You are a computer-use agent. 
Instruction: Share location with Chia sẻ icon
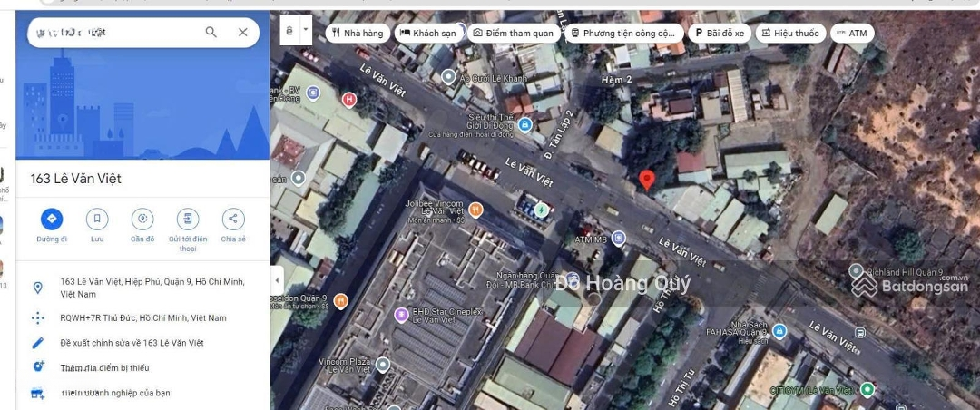[x=233, y=219]
